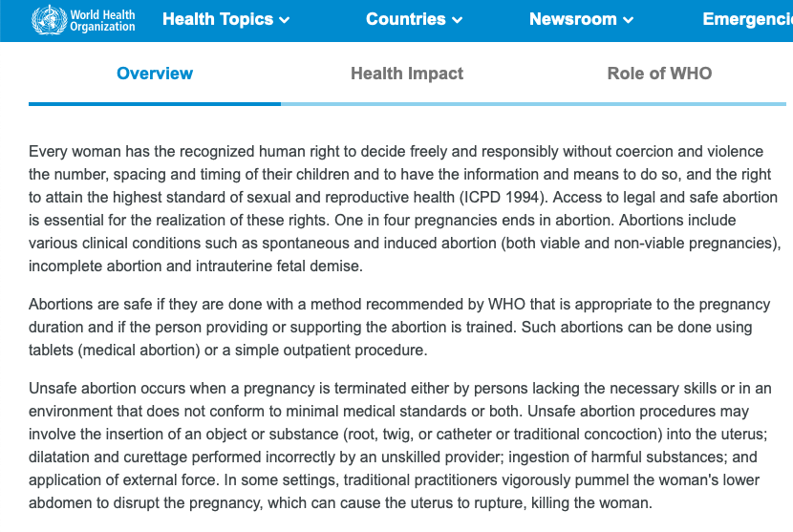Viewport: 793px width, 532px height.
Task: Open the Newsroom menu
Action: pyautogui.click(x=572, y=19)
